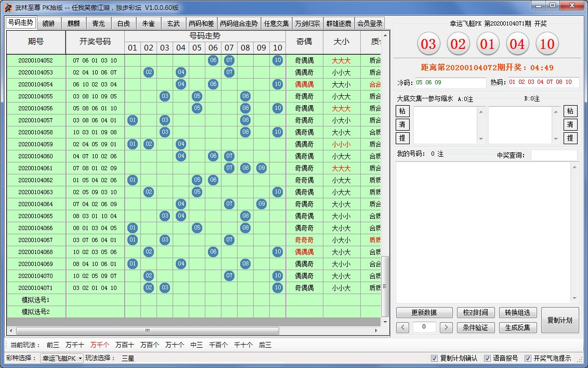Toggle the 复制计划确认 checkbox
Viewport: 588px width, 368px height.
pos(434,359)
